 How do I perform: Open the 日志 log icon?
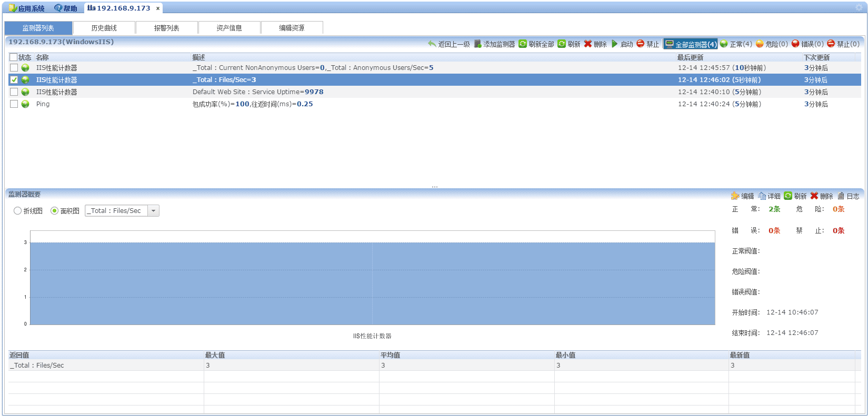coord(841,196)
